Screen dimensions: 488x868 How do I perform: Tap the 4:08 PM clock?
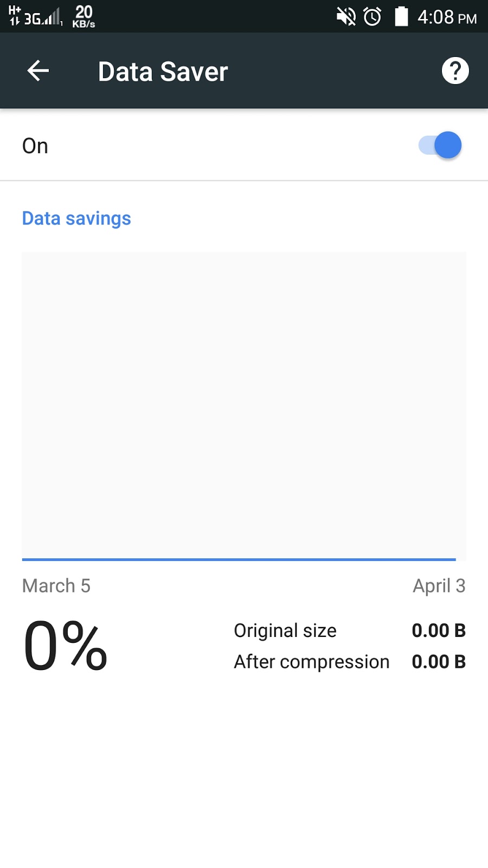tap(447, 17)
